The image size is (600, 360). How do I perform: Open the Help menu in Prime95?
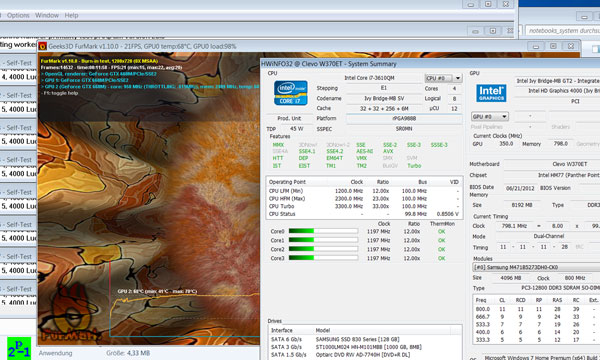pyautogui.click(x=71, y=15)
